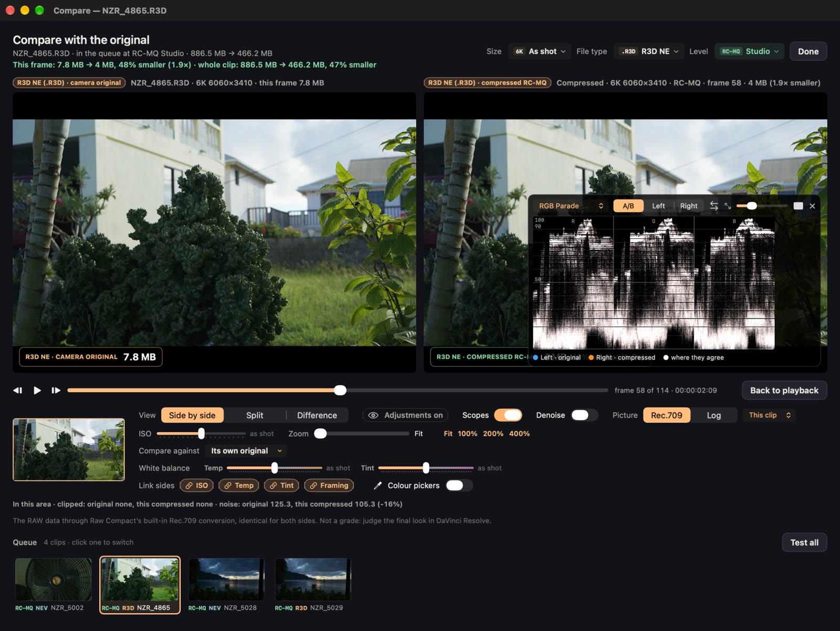Unlink Temp between sides
840x631 pixels.
tap(239, 486)
